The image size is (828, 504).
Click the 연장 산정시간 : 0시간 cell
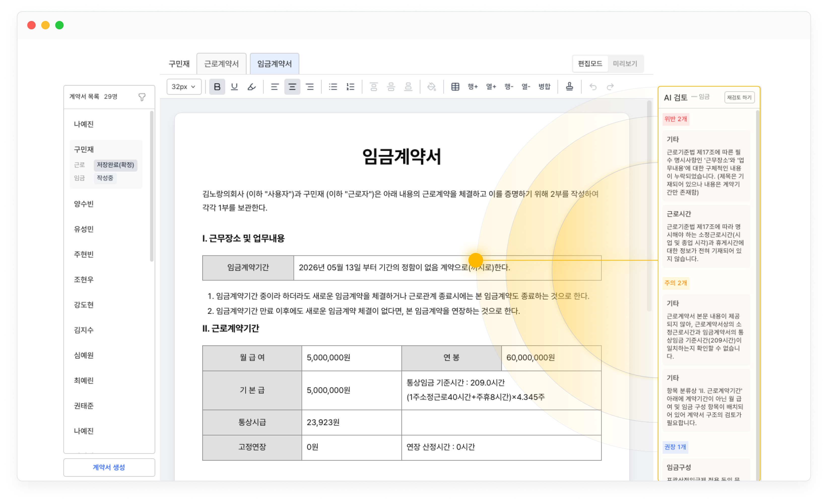(501, 448)
